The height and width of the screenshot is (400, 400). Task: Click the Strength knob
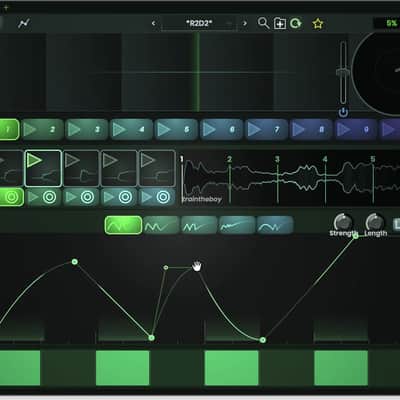pos(343,221)
